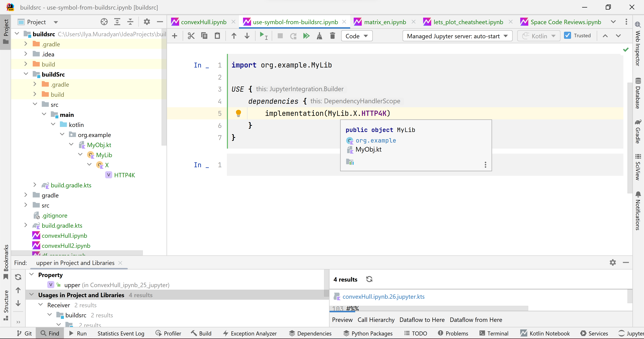This screenshot has height=339, width=644.
Task: Open the Kotlin kernel dropdown
Action: click(x=539, y=36)
